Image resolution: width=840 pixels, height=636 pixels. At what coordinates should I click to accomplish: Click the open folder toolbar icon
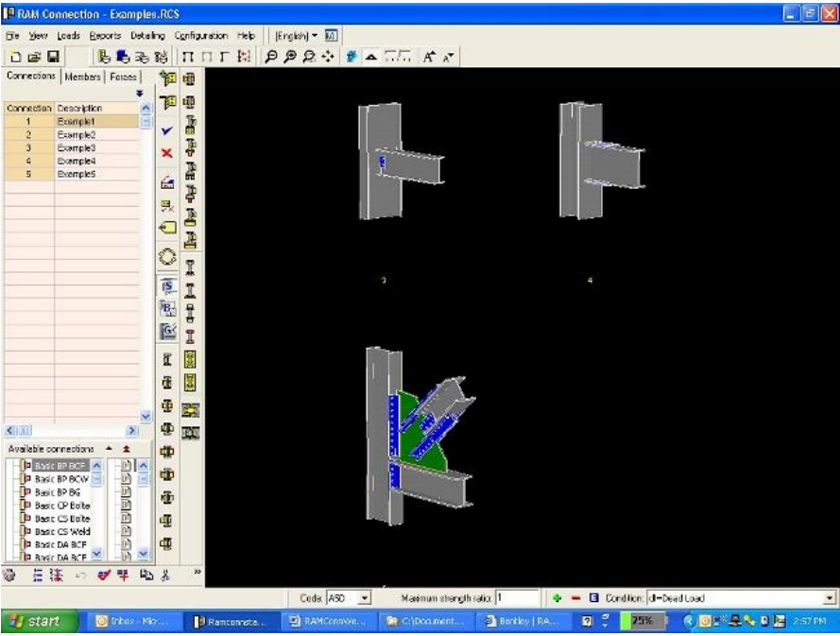tap(34, 57)
